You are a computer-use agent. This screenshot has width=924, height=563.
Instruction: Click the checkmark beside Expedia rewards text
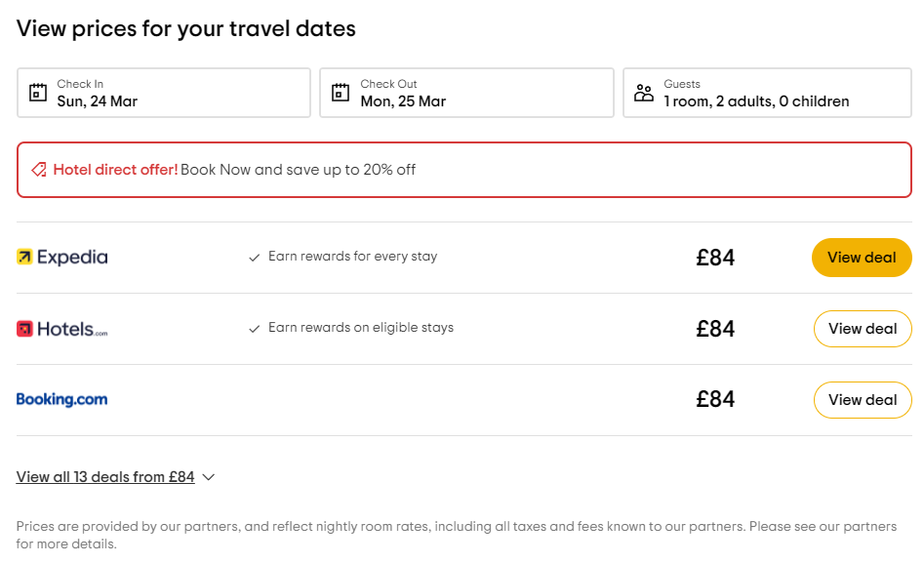(x=254, y=257)
